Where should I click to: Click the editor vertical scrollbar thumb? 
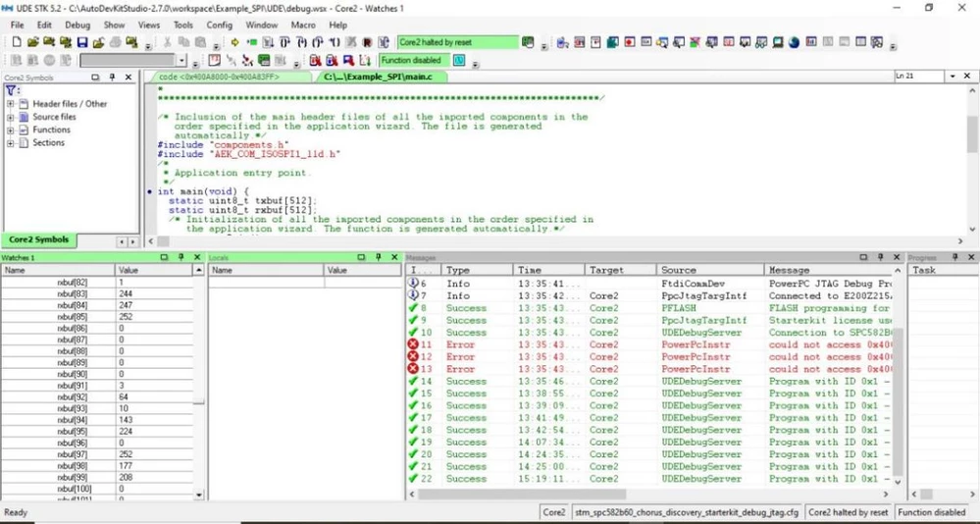tap(972, 133)
